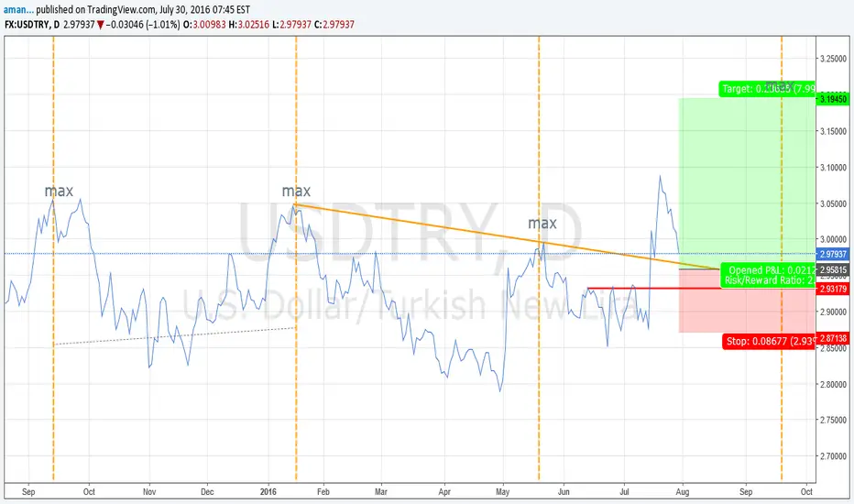Screen dimensions: 854x504
Task: Click the Feb label on time axis
Action: (323, 491)
